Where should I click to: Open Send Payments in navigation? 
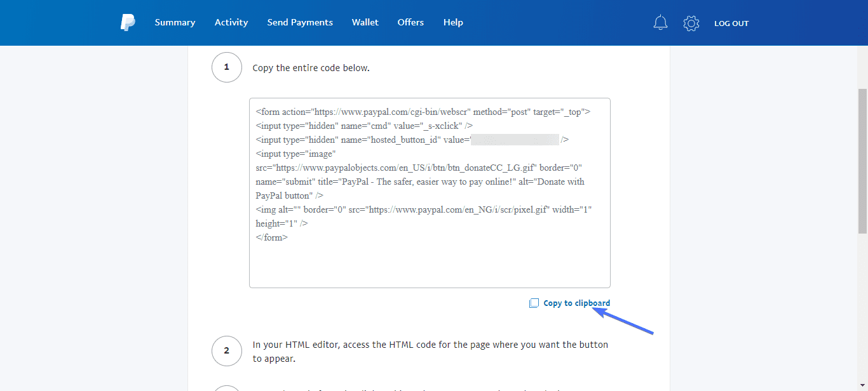click(x=300, y=22)
